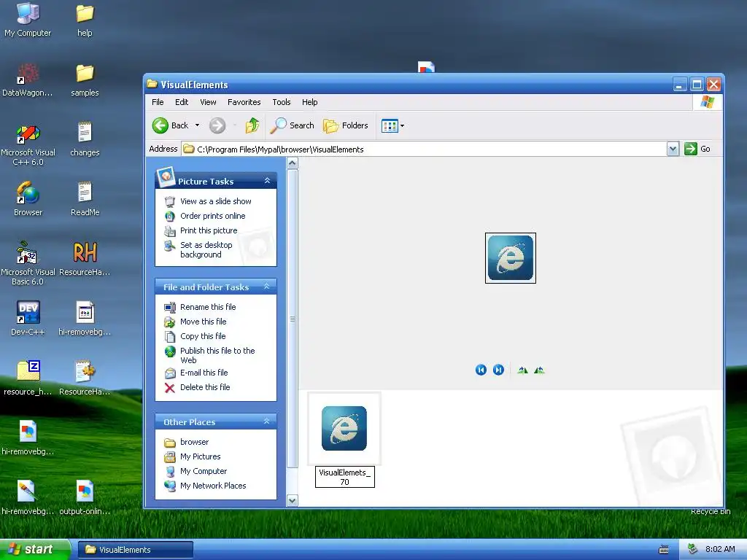Click the VisualElements taskbar button

(136, 550)
